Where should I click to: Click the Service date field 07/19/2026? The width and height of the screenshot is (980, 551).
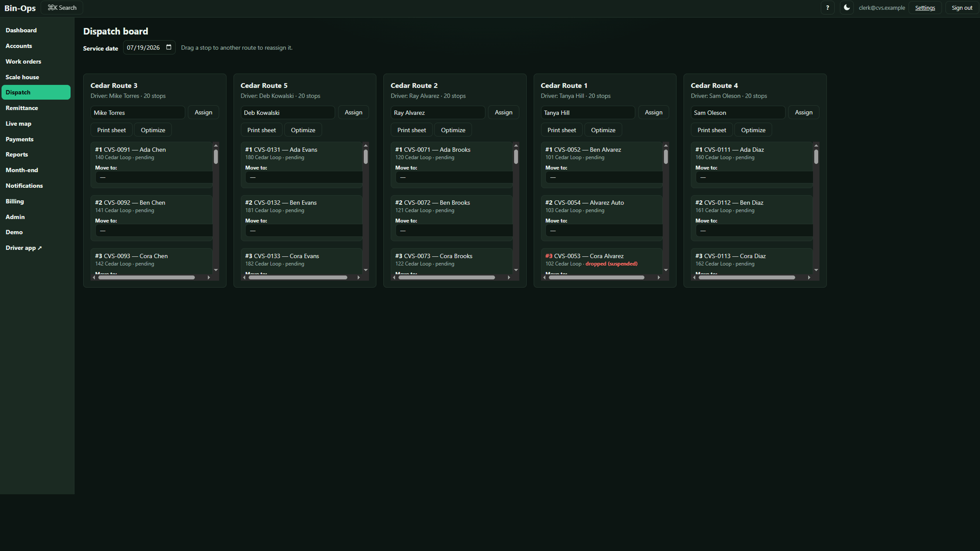click(x=149, y=47)
